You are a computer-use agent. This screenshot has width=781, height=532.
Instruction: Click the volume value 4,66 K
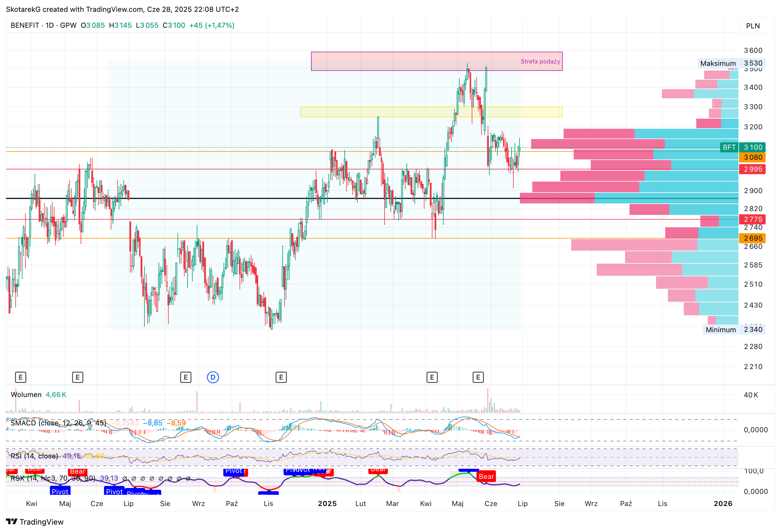pos(56,395)
